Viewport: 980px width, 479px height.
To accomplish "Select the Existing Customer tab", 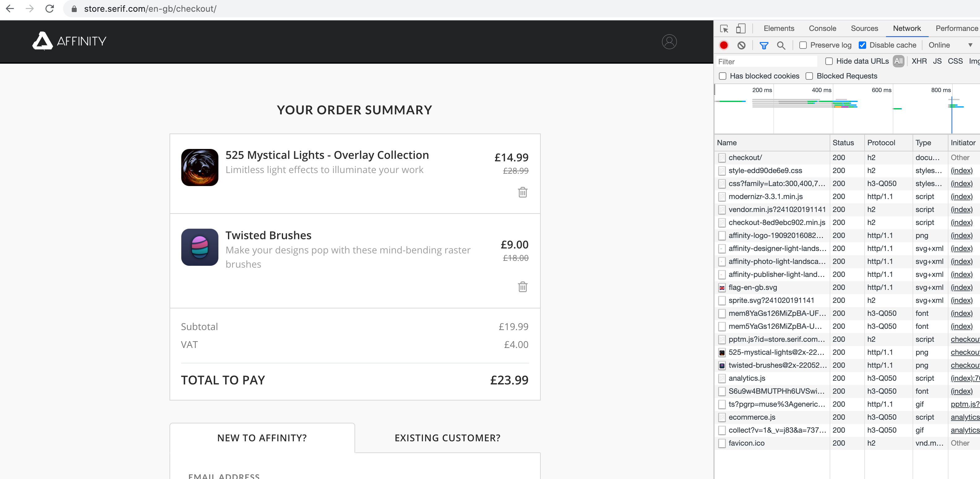I will coord(447,438).
